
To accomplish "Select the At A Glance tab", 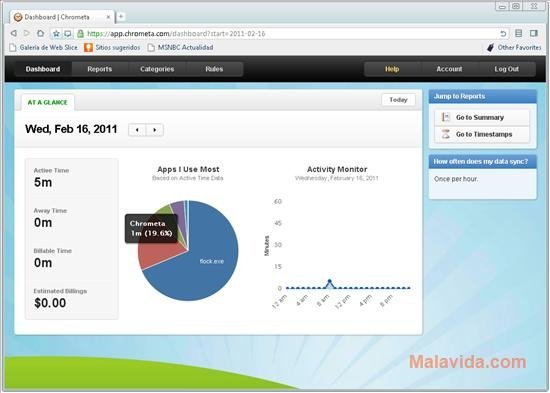I will (48, 102).
